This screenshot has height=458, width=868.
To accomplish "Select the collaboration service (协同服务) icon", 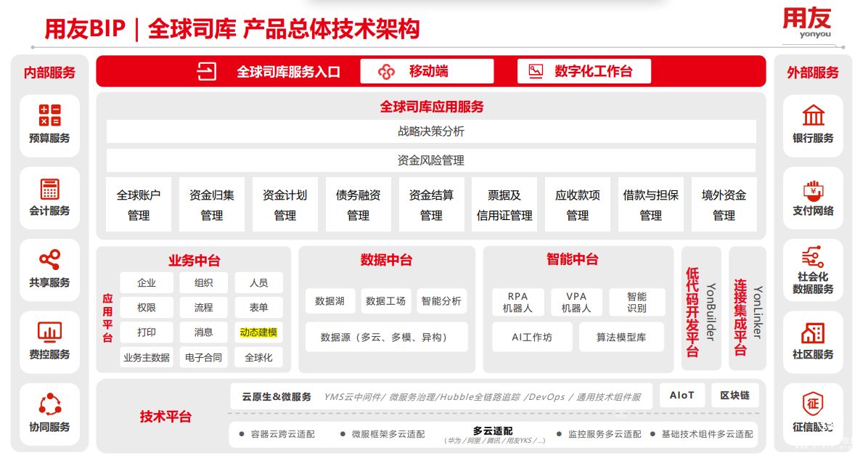I will click(49, 404).
